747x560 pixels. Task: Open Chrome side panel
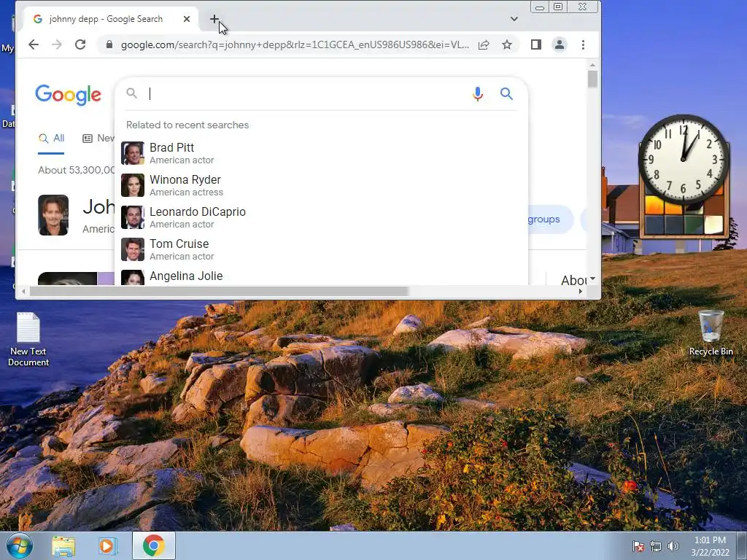point(536,44)
